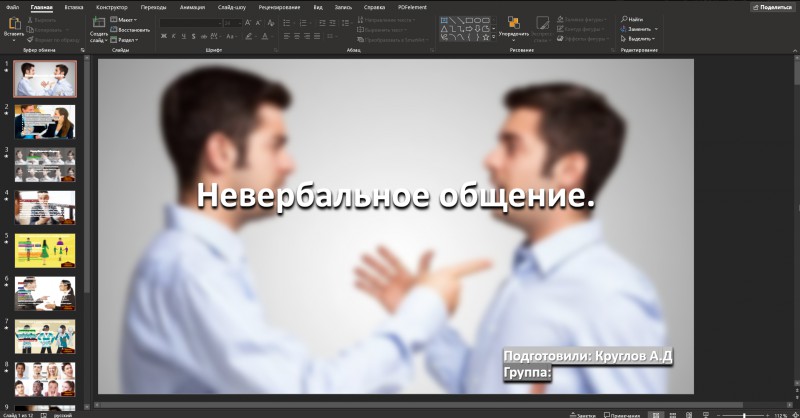This screenshot has height=418, width=800.
Task: Switch to slide sorter view icon
Action: click(672, 415)
